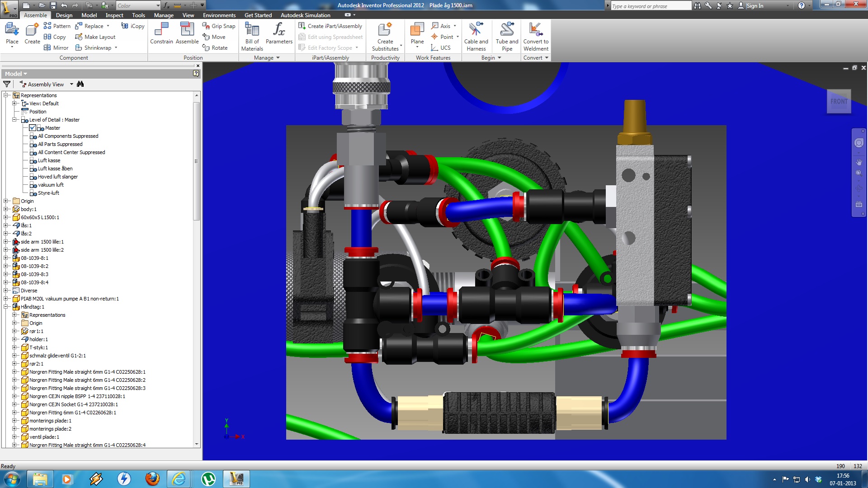This screenshot has width=868, height=488.
Task: Open the Design ribbon tab
Action: [64, 15]
